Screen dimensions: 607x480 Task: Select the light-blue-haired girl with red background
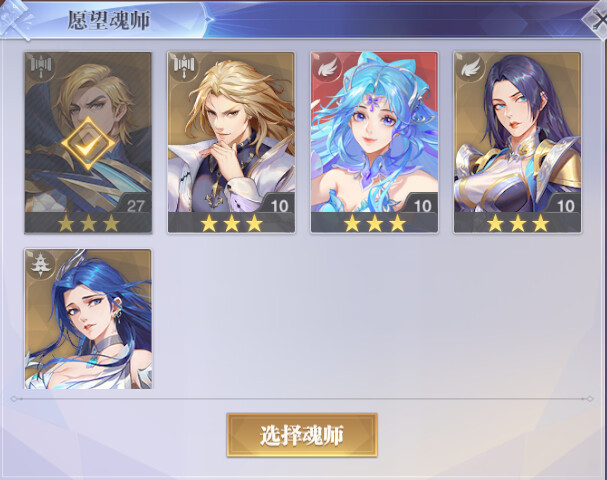pos(374,142)
